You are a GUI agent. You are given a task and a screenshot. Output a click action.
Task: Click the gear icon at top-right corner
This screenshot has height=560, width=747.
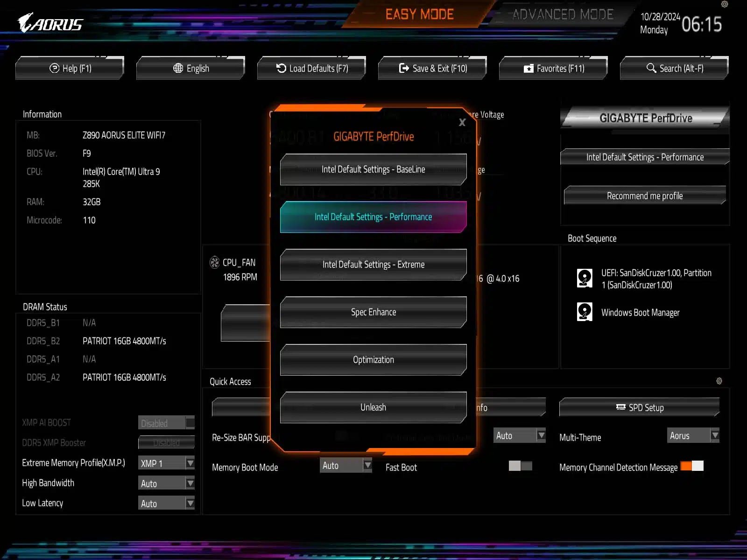tap(725, 4)
